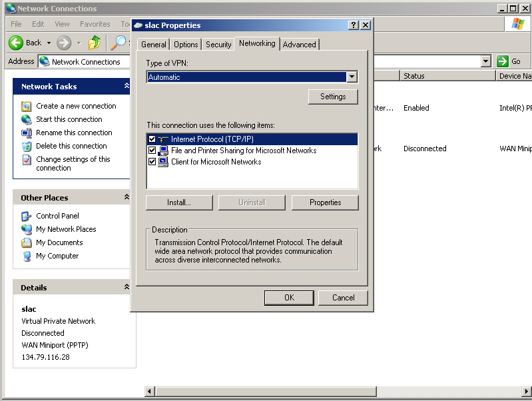Click the Internet Protocol (TCP/IP) item icon

point(163,139)
